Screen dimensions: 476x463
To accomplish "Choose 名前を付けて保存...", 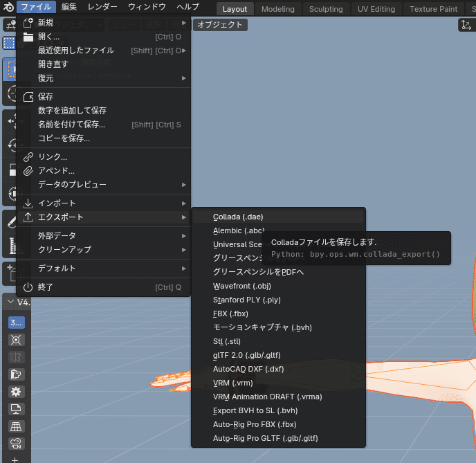I will click(x=104, y=125).
